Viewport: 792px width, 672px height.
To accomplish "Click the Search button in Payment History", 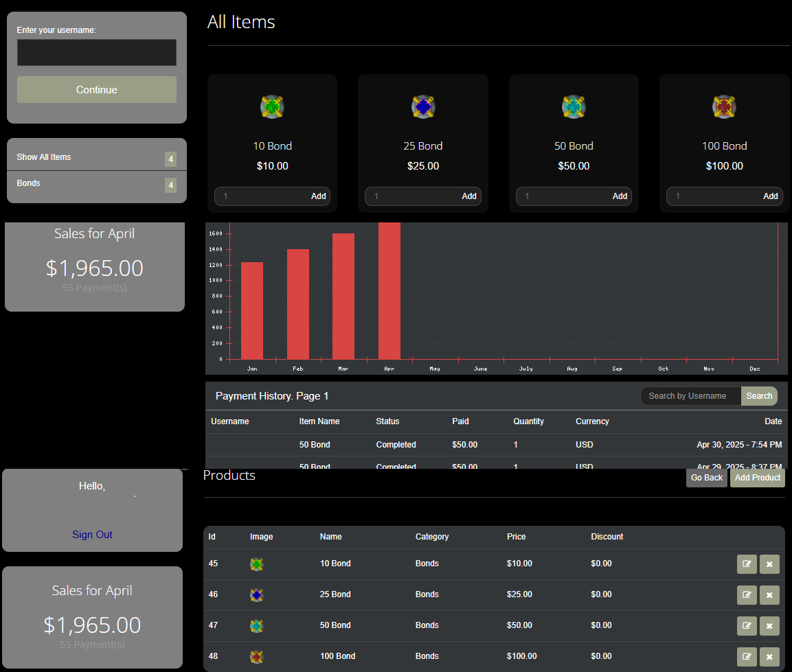I will [x=759, y=396].
